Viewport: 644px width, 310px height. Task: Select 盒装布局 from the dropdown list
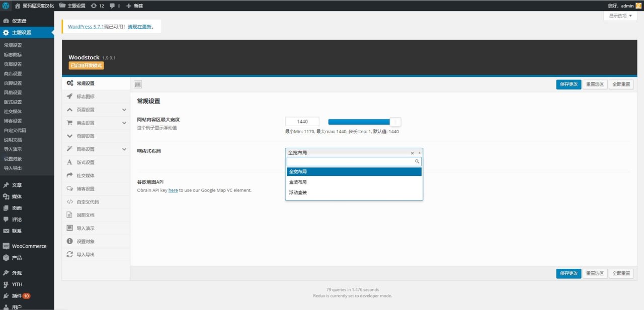[x=298, y=182]
